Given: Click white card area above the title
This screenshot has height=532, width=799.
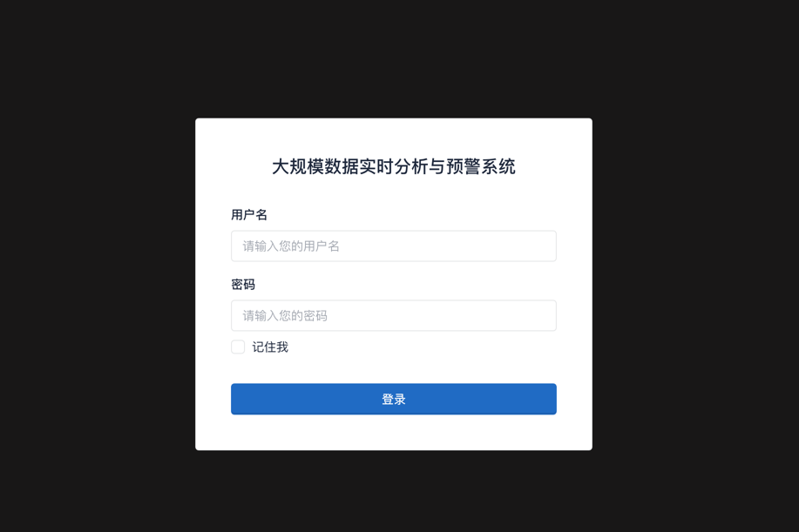Looking at the screenshot, I should pyautogui.click(x=393, y=137).
